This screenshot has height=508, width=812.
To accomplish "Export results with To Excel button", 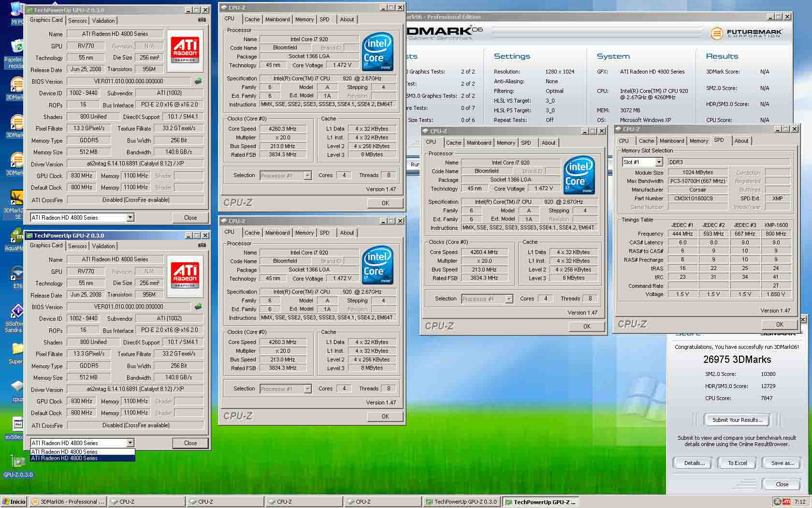I will pyautogui.click(x=737, y=463).
